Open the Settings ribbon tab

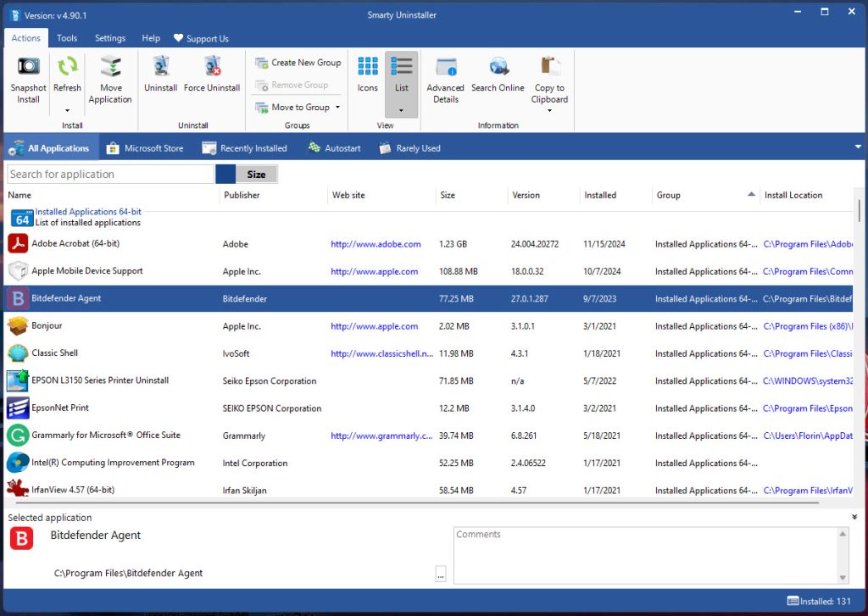click(x=110, y=38)
